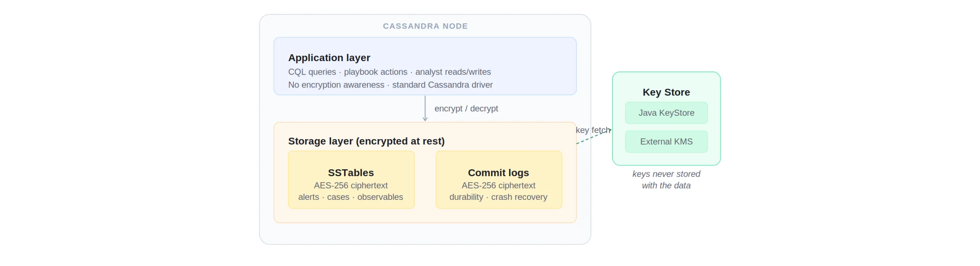Click AES-256 ciphertext text under Commit logs
980x266 pixels.
pyautogui.click(x=498, y=185)
